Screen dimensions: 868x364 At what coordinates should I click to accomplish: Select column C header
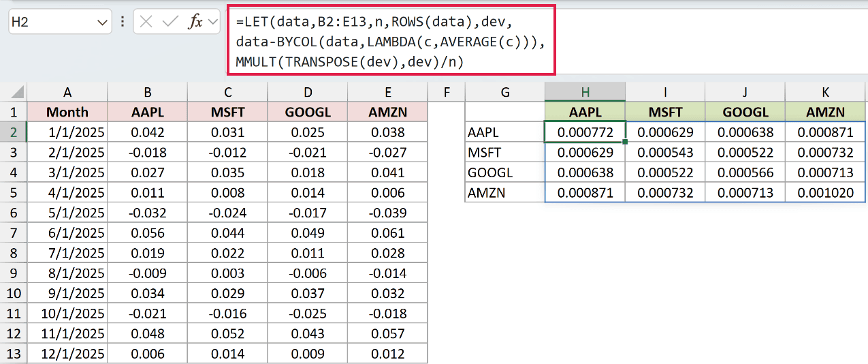point(227,92)
